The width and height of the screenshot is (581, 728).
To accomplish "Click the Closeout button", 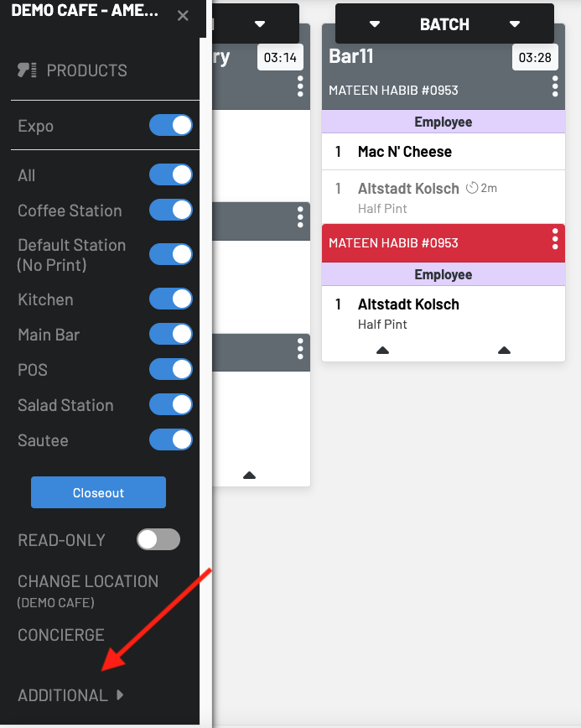I will pyautogui.click(x=98, y=492).
